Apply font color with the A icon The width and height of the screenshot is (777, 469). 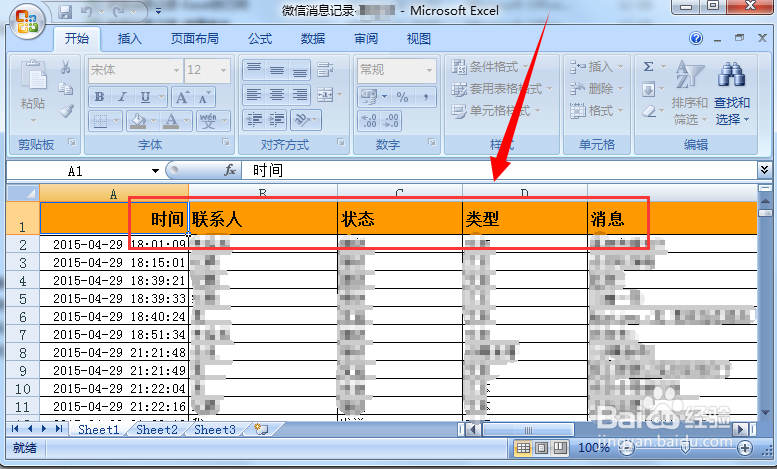point(171,121)
